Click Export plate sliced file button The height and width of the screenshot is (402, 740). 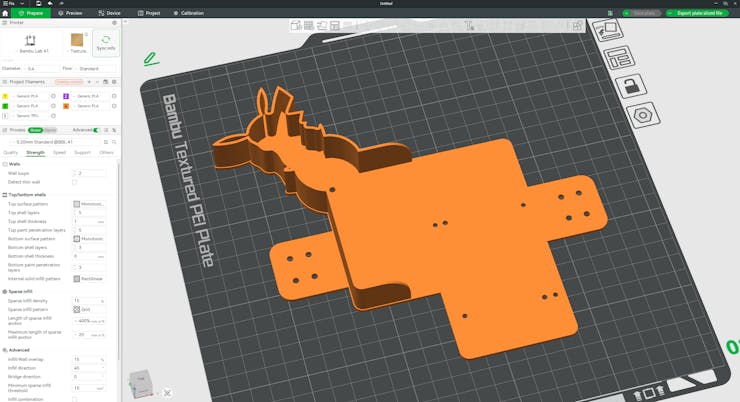(699, 13)
